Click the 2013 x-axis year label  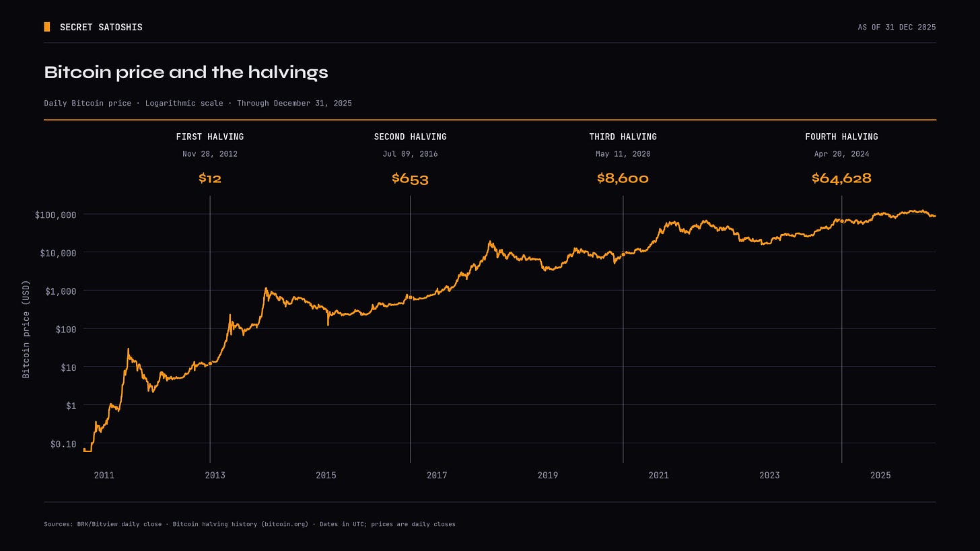pos(215,475)
